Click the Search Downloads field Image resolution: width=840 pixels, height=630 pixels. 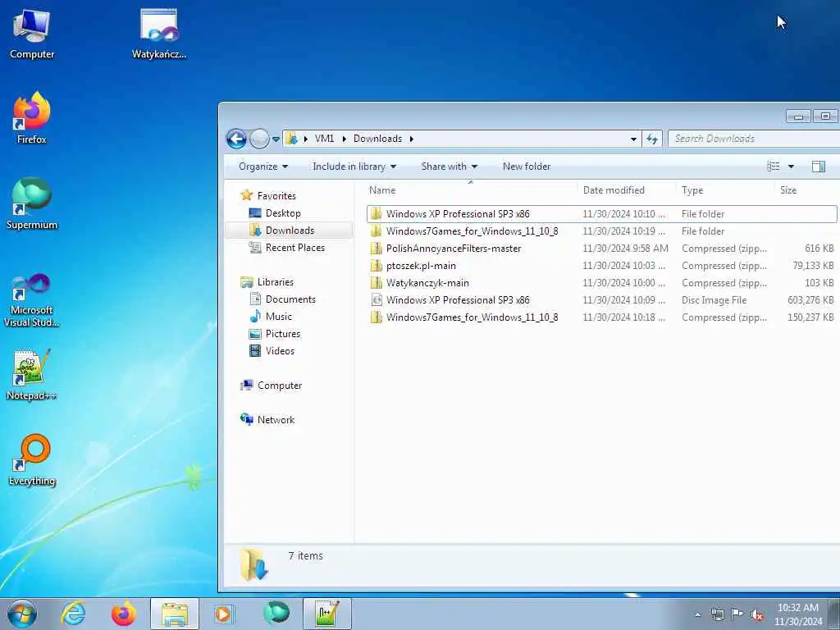(x=754, y=139)
